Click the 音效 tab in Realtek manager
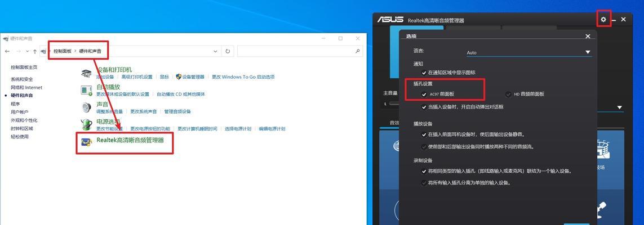This screenshot has height=225, width=644. 394,123
